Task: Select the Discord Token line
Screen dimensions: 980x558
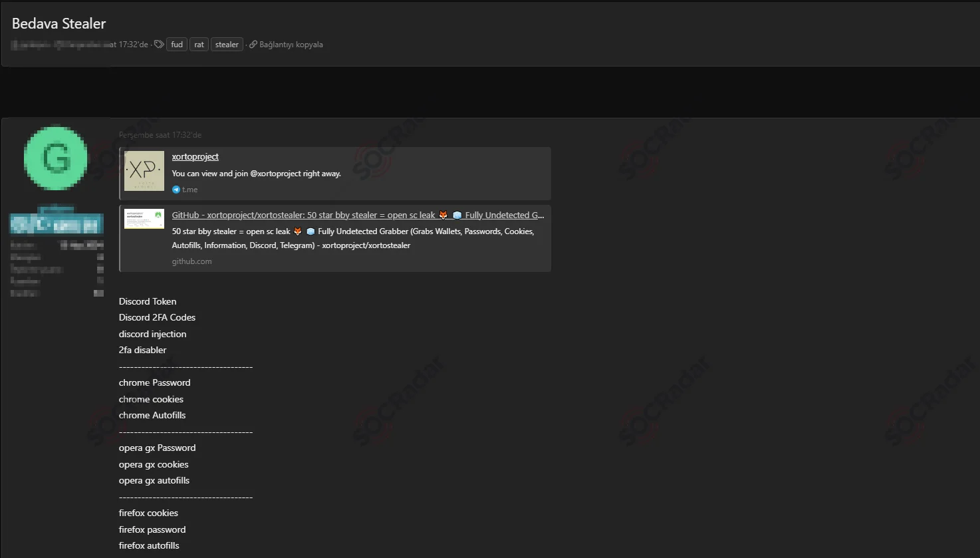Action: pos(148,301)
